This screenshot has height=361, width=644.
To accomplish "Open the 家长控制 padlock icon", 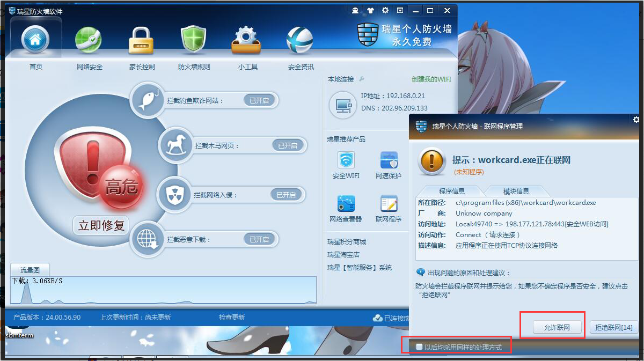I will pyautogui.click(x=142, y=40).
